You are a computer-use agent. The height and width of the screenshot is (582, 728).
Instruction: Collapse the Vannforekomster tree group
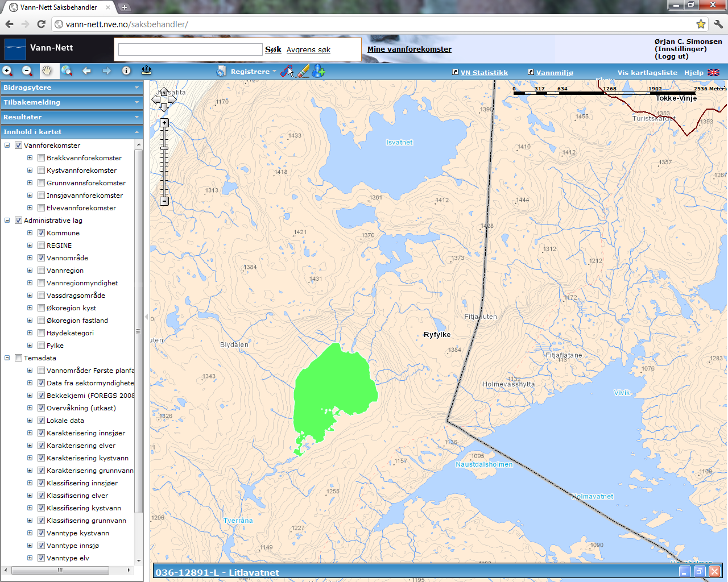coord(7,145)
